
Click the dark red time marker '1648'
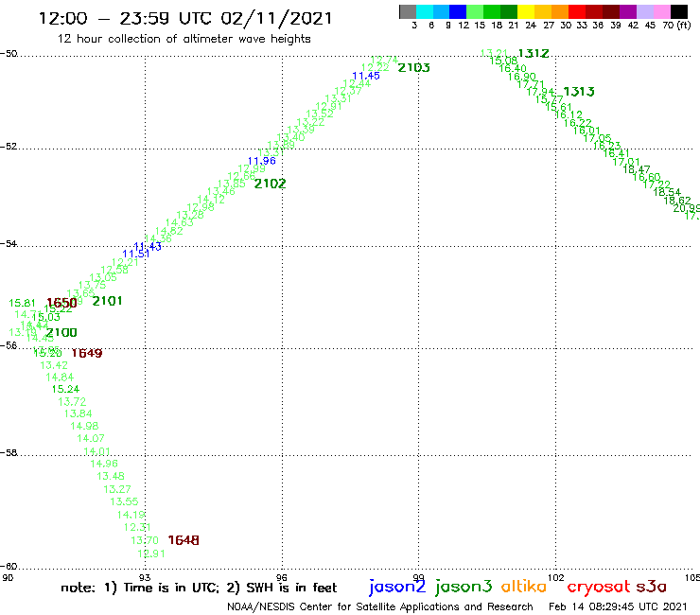click(184, 540)
